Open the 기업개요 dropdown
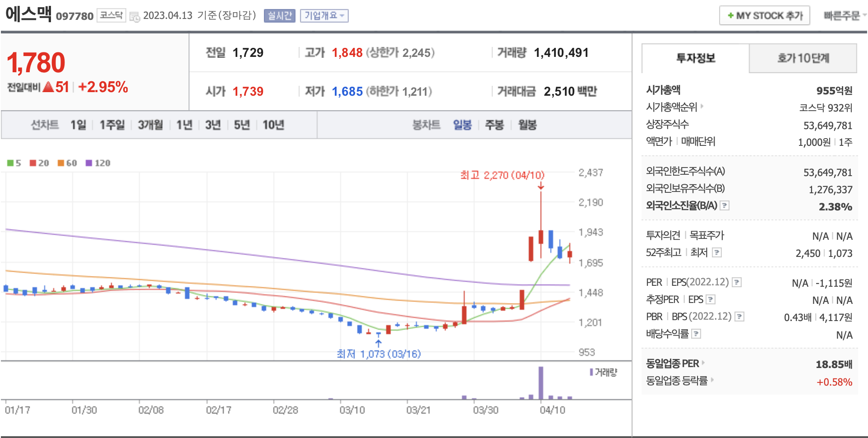Viewport: 868px width, 438px height. pos(324,16)
